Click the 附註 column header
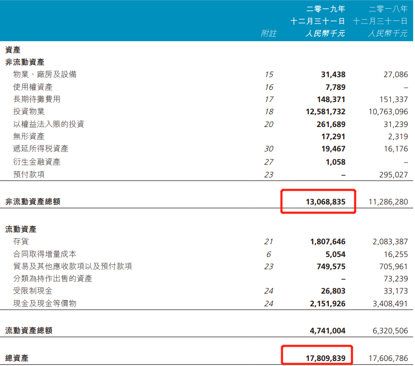The image size is (415, 366). [x=268, y=33]
